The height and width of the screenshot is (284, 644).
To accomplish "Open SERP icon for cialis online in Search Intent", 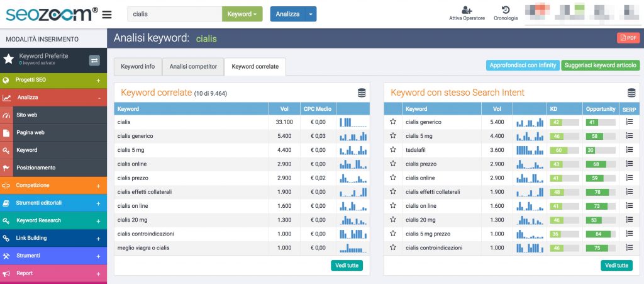I will (x=629, y=178).
